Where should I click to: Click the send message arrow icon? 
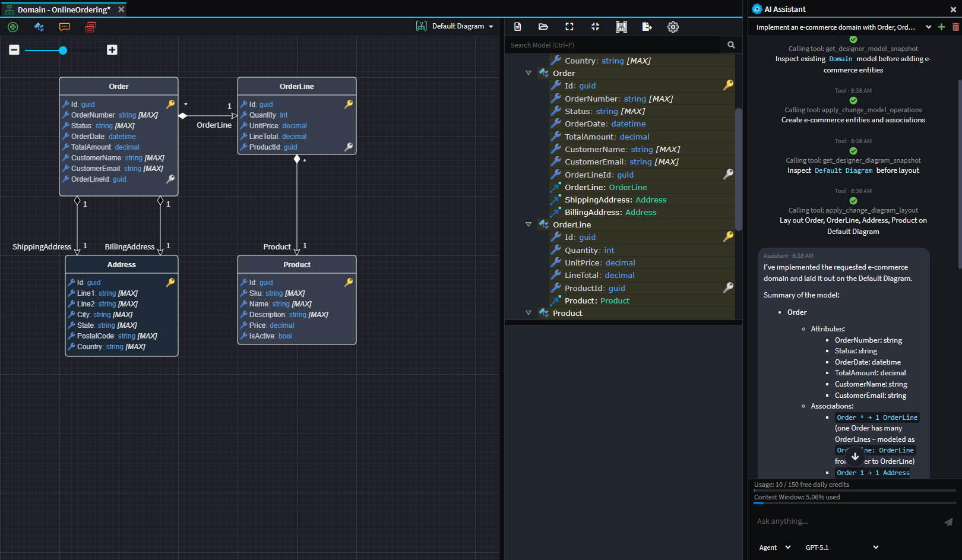(948, 522)
